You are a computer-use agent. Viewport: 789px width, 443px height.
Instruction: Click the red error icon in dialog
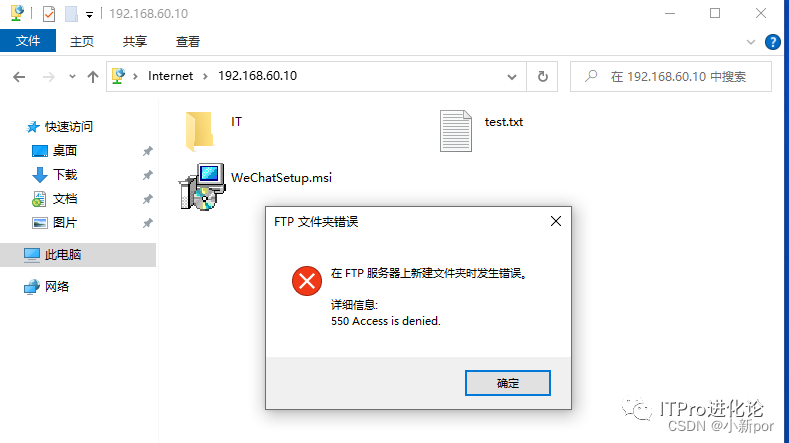[306, 281]
